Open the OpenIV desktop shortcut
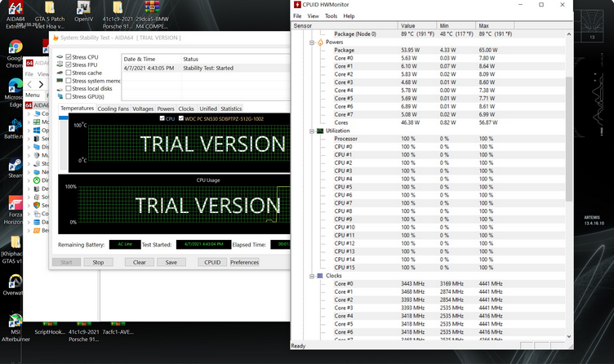 (83, 7)
